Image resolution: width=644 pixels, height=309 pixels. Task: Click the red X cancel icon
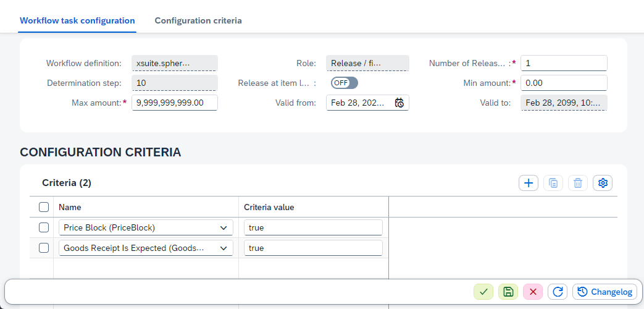533,292
